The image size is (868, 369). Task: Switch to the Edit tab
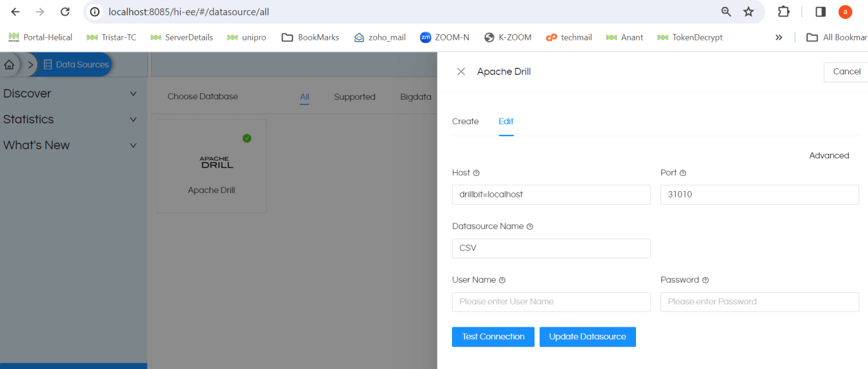(506, 121)
